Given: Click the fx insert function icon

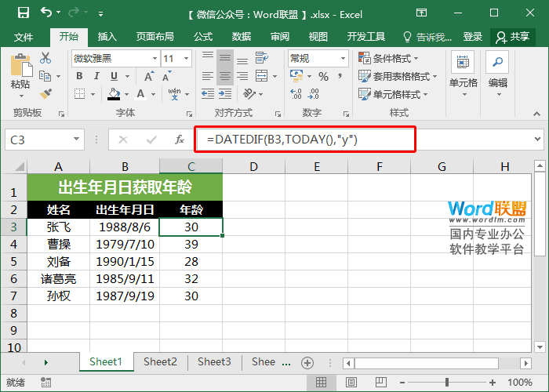Looking at the screenshot, I should pos(180,140).
